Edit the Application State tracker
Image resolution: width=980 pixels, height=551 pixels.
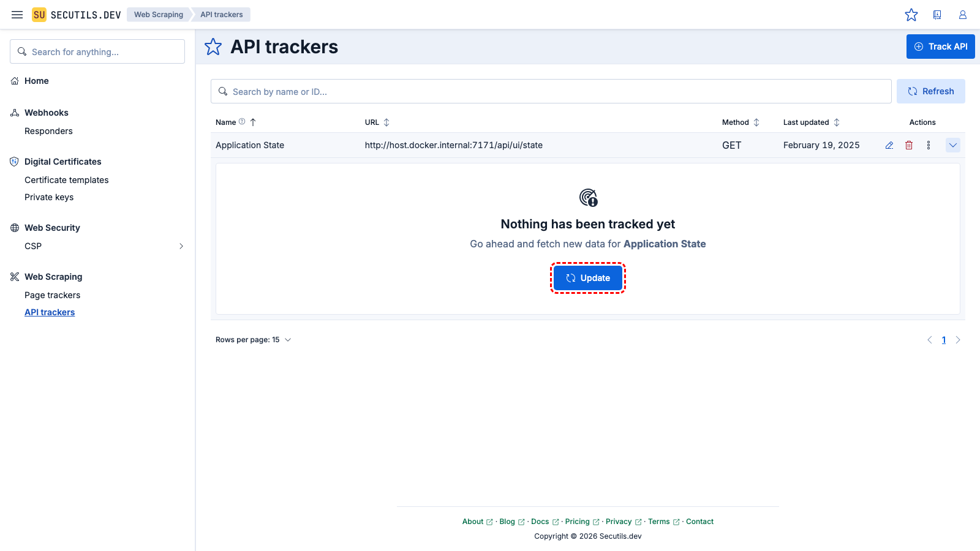coord(889,145)
